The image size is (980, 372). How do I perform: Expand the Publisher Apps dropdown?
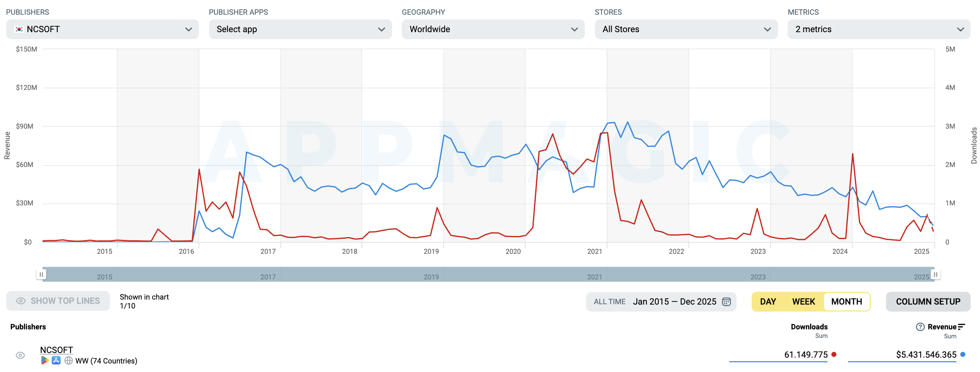[300, 29]
